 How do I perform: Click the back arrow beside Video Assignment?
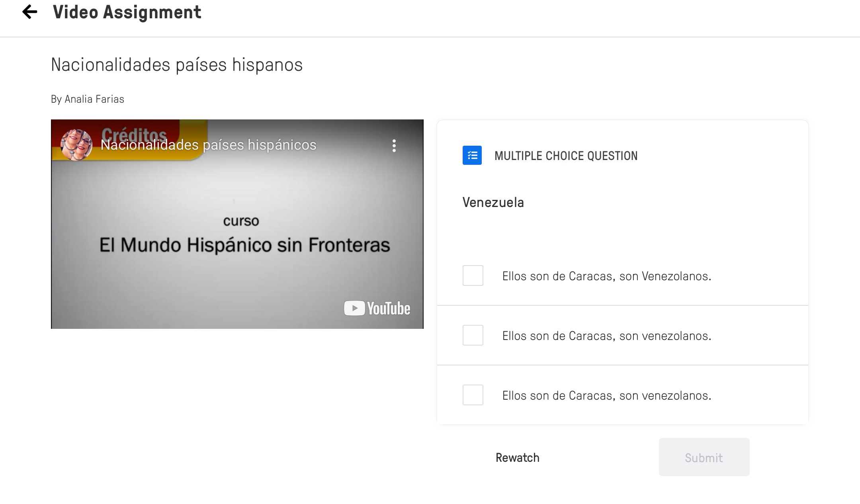click(x=30, y=12)
